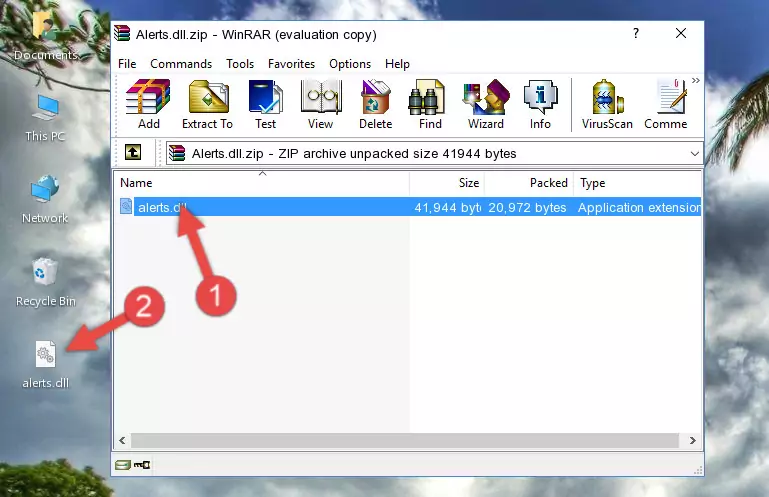The image size is (769, 497).
Task: Open the archive path dropdown
Action: coord(694,154)
